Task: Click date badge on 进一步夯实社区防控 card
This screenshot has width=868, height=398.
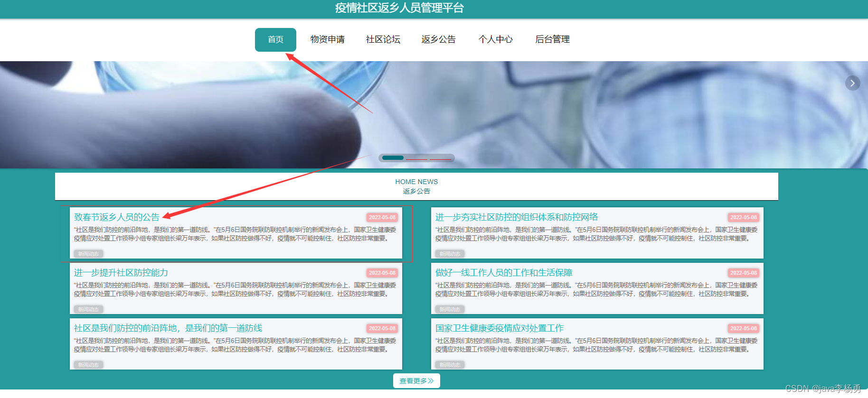Action: (x=744, y=217)
